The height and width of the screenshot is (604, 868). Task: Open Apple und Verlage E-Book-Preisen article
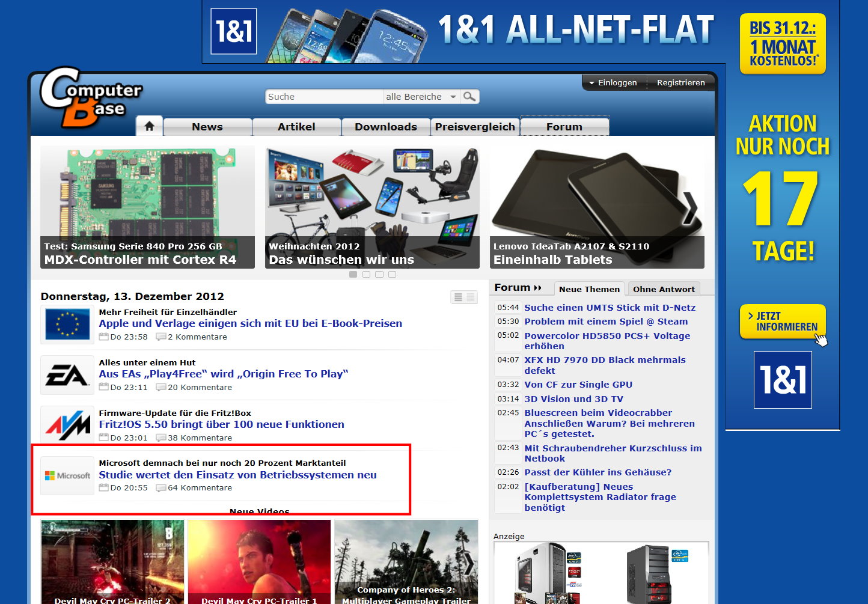coord(251,323)
